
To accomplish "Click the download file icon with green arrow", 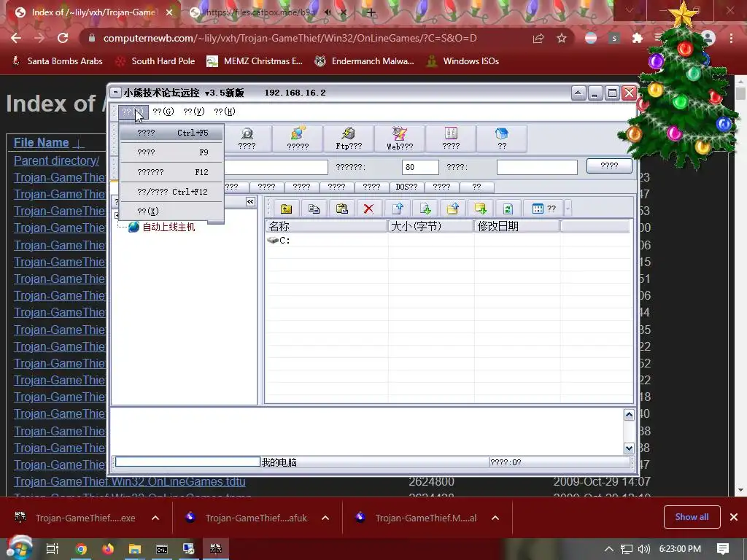I will pos(425,209).
